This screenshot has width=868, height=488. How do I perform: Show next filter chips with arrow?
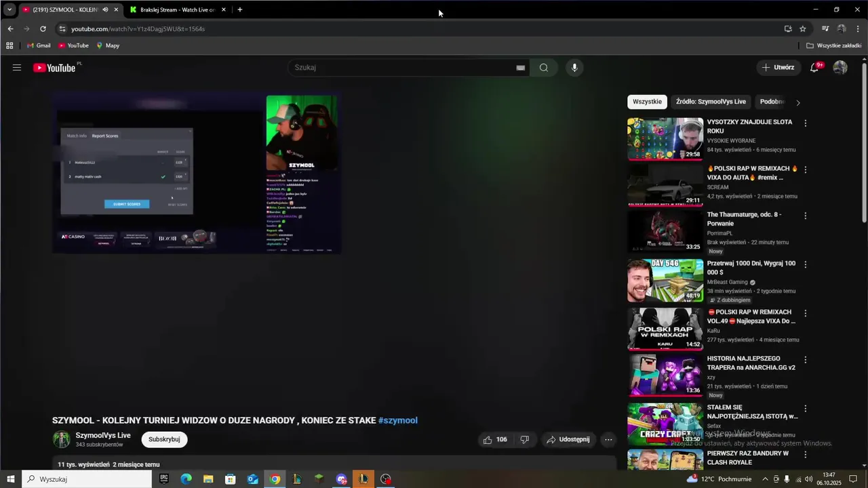[x=798, y=102]
